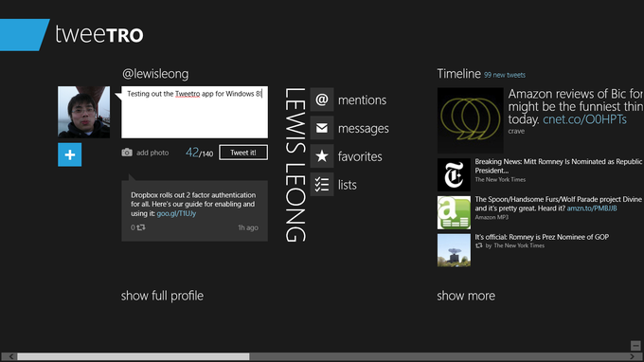Open messages via the envelope icon
644x362 pixels.
point(322,128)
